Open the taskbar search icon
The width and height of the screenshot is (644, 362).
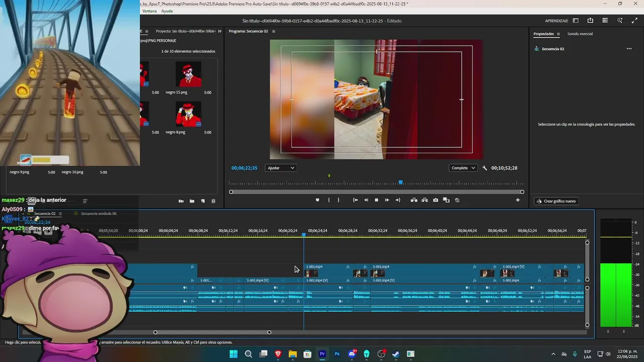[249, 354]
